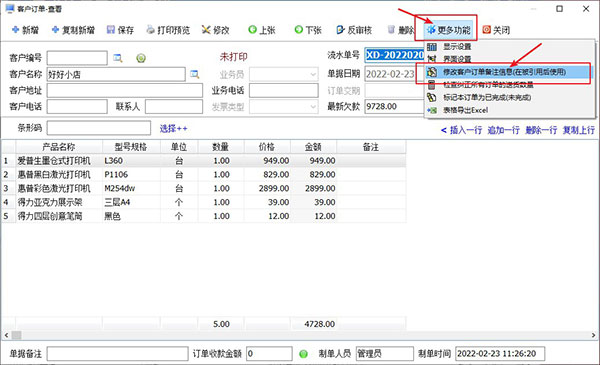The width and height of the screenshot is (600, 365).
Task: Focus the 客户编号 input field
Action: [x=77, y=58]
